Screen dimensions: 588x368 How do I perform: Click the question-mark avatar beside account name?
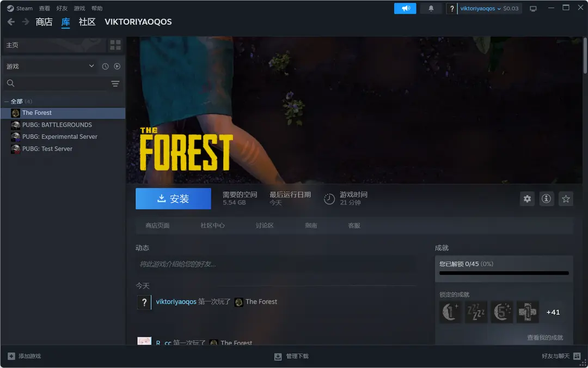tap(452, 9)
